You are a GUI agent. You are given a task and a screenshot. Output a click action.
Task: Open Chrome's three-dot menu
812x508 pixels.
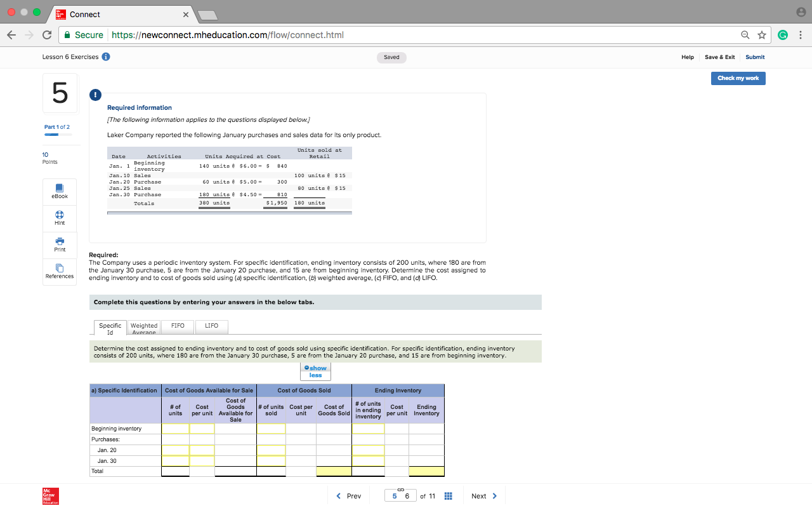click(801, 35)
